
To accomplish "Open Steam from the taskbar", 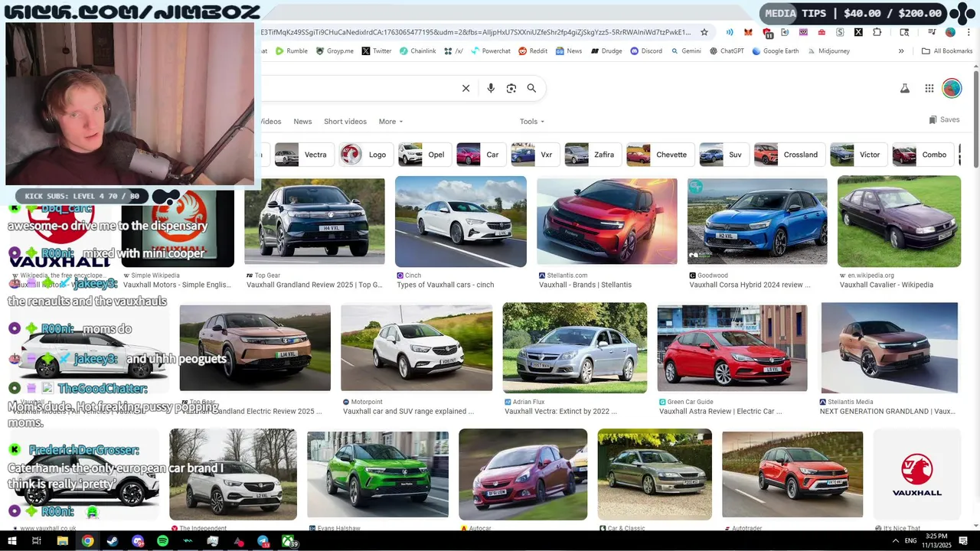I will [x=113, y=541].
